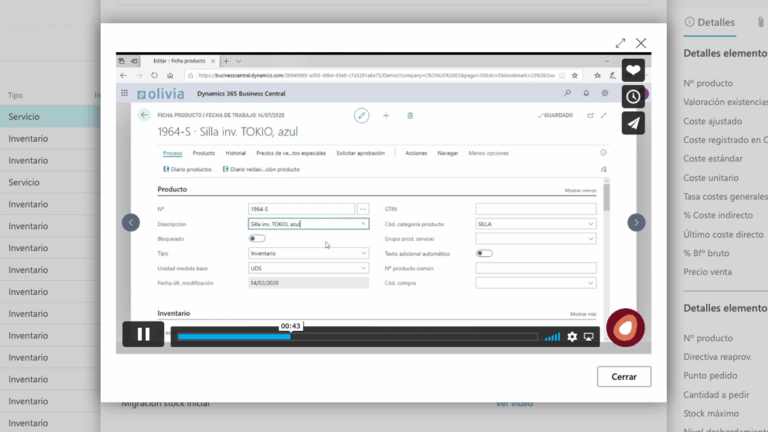768x432 pixels.
Task: Click browser back arrow
Action: (123, 75)
